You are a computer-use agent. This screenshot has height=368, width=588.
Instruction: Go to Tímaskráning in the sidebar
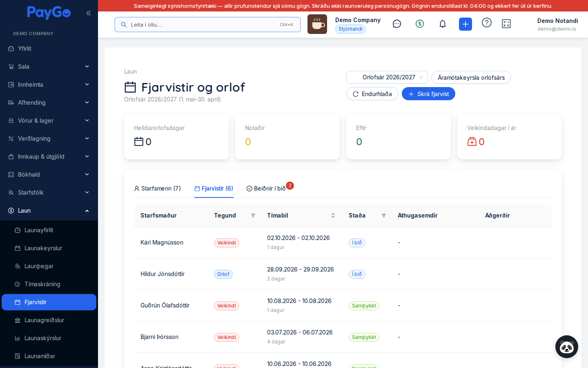[x=49, y=284]
